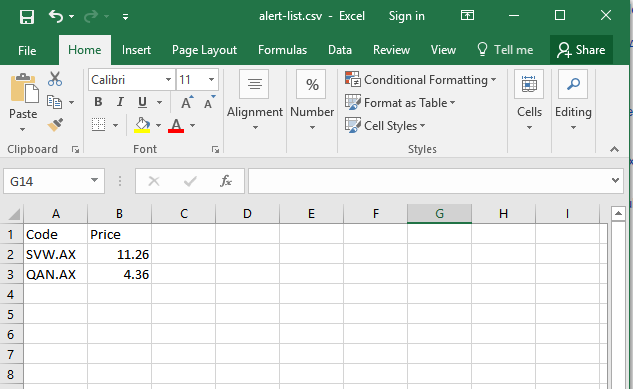Switch to the Formulas tab
The width and height of the screenshot is (633, 389).
[282, 50]
